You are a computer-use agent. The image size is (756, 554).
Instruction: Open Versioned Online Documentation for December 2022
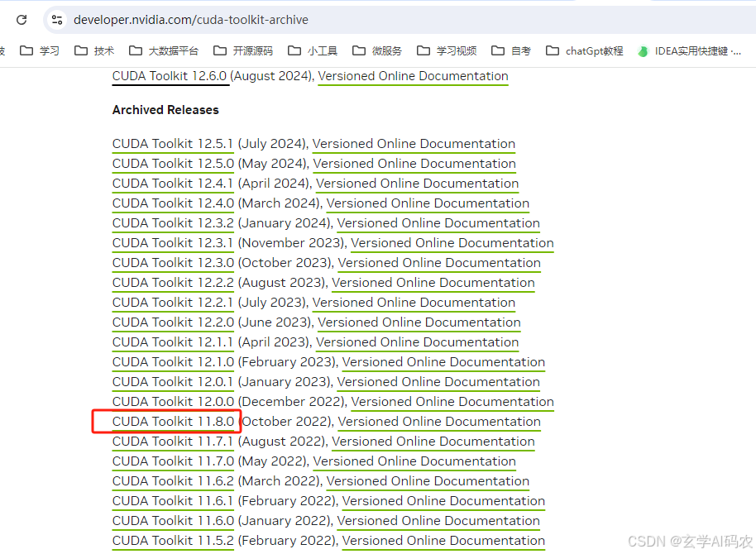click(452, 402)
